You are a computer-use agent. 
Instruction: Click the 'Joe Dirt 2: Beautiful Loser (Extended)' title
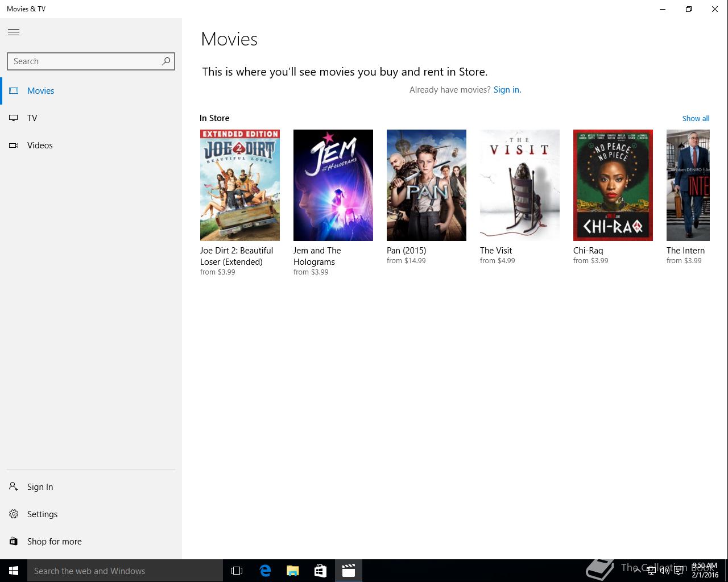coord(237,256)
